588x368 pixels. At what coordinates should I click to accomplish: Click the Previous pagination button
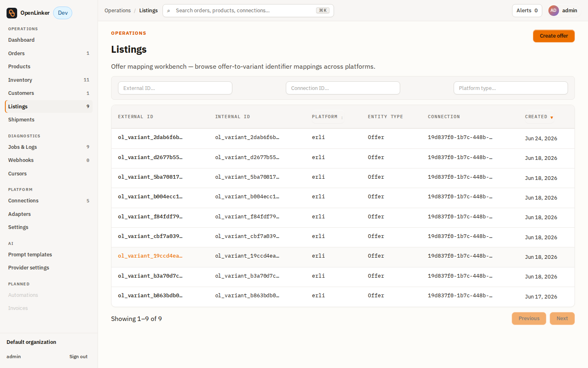click(529, 319)
